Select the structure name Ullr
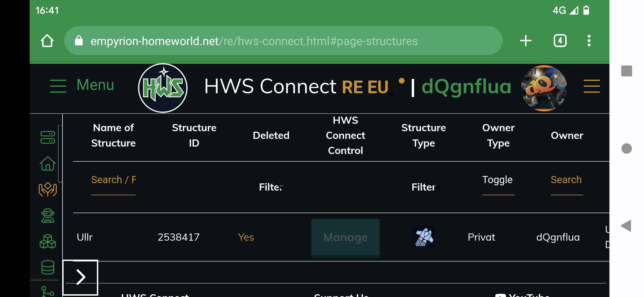This screenshot has width=644, height=297. 84,237
